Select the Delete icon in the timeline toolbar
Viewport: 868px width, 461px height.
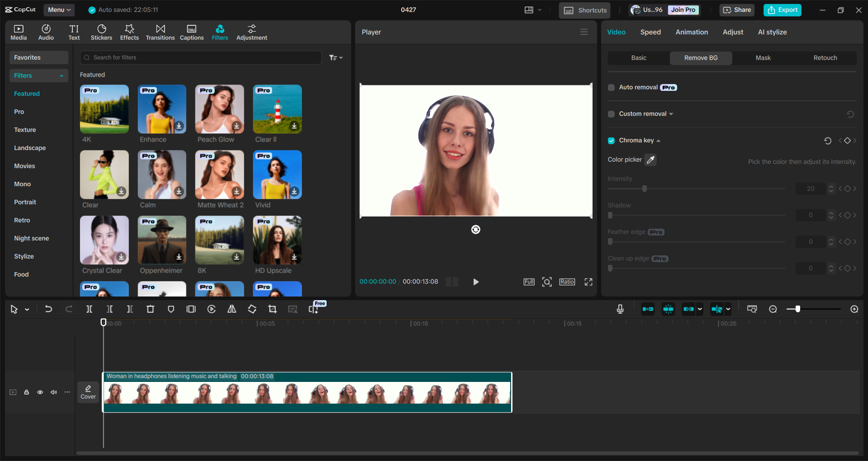coord(150,309)
